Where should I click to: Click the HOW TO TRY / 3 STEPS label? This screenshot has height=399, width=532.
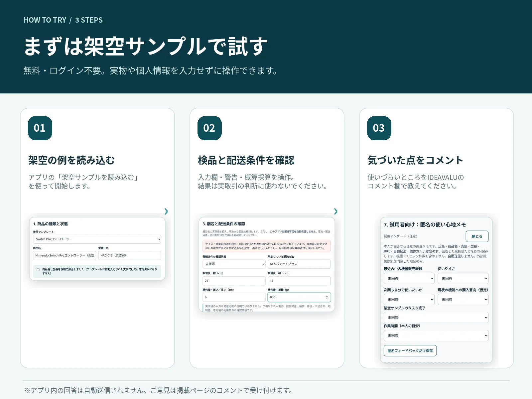click(x=63, y=20)
